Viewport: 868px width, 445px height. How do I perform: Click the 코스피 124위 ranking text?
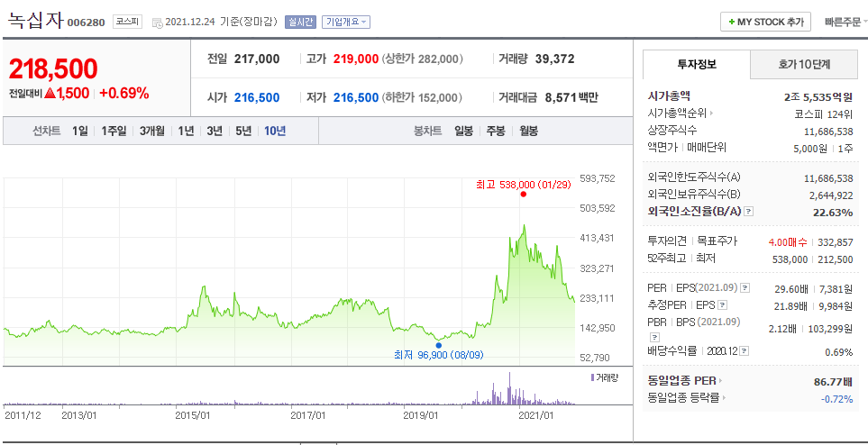tap(823, 114)
